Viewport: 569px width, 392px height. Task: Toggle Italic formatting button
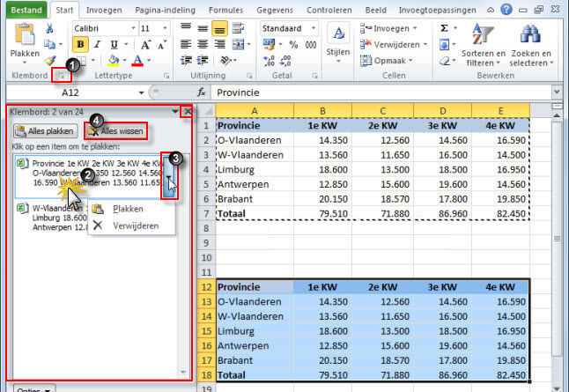click(x=97, y=45)
